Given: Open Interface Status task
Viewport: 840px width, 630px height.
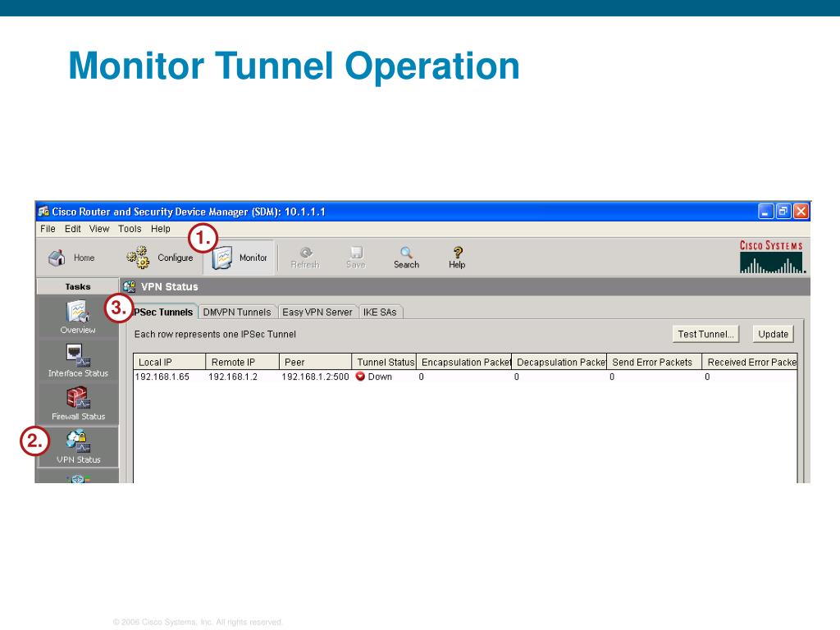Looking at the screenshot, I should (78, 361).
